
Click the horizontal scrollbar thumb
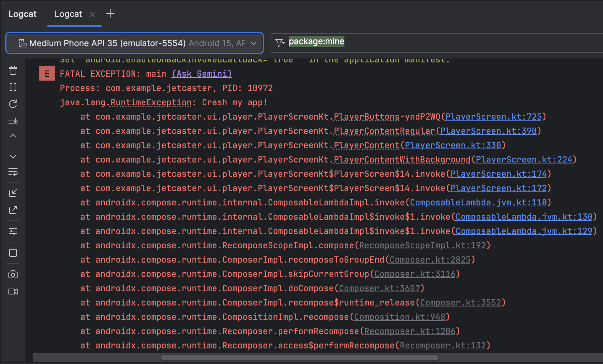(300, 357)
